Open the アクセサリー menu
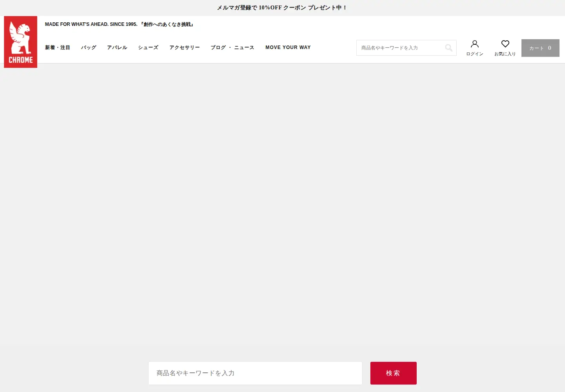565x392 pixels. click(185, 47)
